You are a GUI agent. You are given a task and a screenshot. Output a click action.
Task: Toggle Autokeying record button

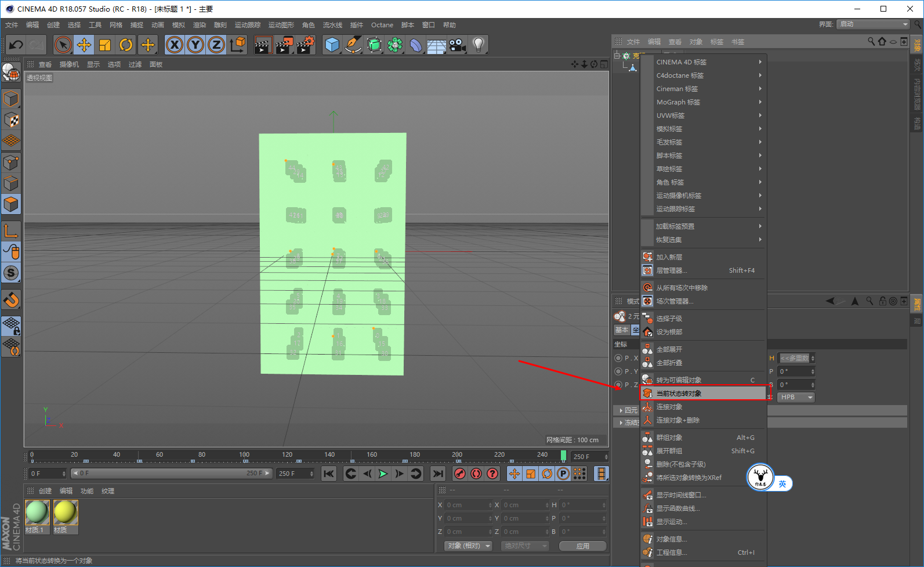click(x=476, y=474)
